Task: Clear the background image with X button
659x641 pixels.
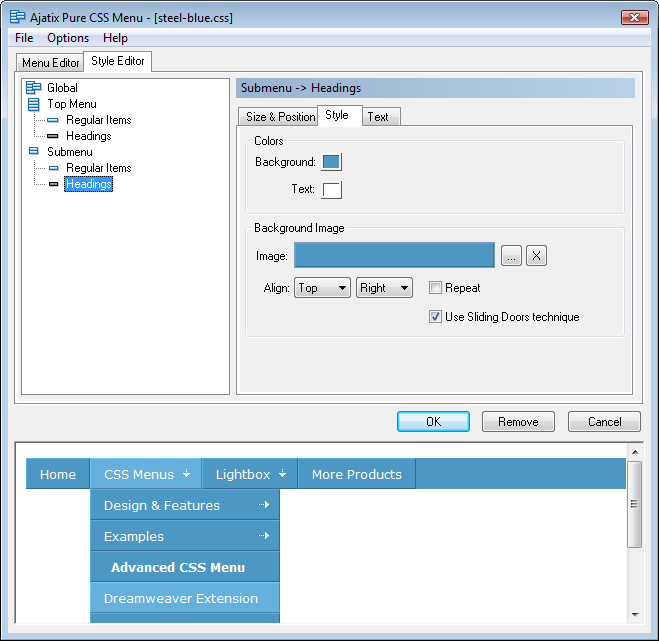Action: (536, 256)
